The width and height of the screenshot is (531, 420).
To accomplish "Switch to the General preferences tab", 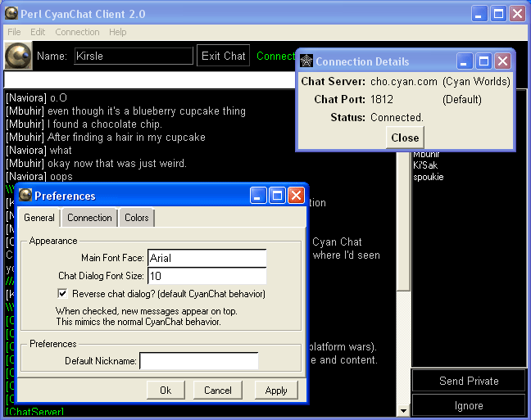I will point(39,218).
